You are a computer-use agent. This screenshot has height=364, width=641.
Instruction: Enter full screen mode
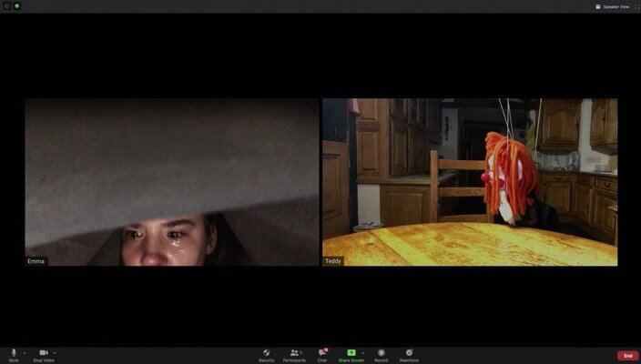(x=637, y=6)
